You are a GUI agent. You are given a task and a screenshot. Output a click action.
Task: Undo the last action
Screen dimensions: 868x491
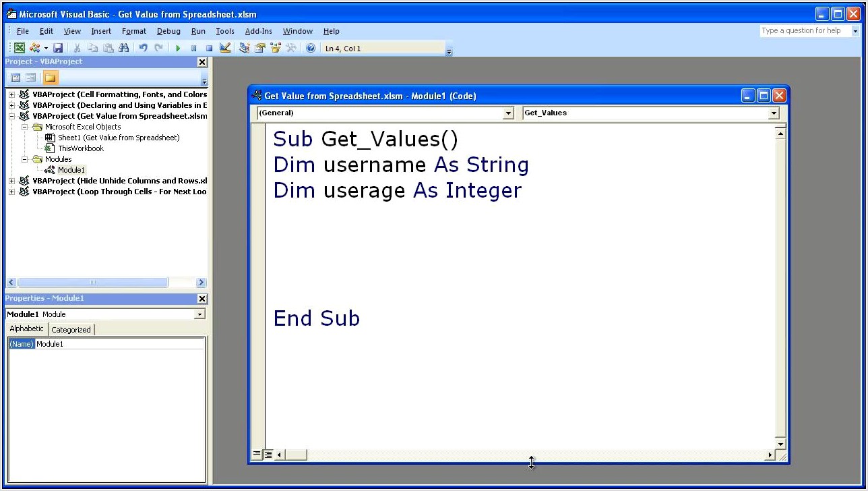pyautogui.click(x=143, y=48)
